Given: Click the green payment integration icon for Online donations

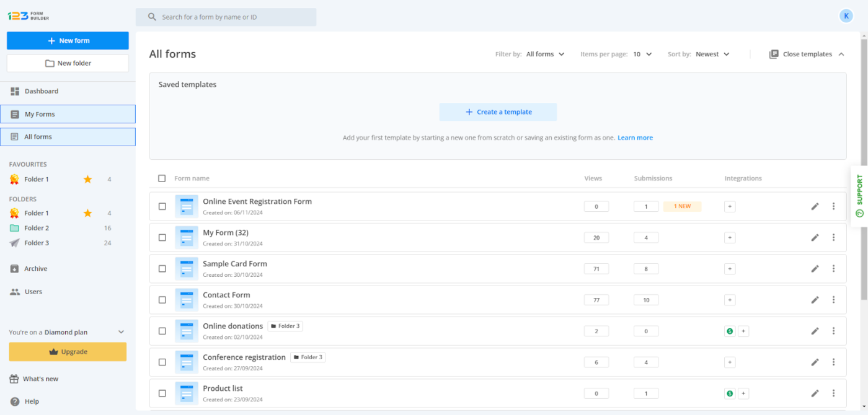Looking at the screenshot, I should (730, 331).
